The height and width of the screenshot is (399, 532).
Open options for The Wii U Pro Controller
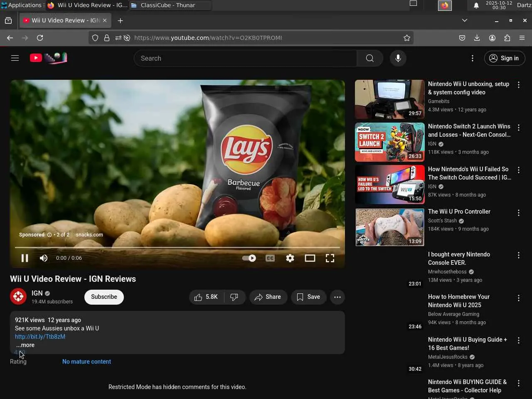coord(518,213)
